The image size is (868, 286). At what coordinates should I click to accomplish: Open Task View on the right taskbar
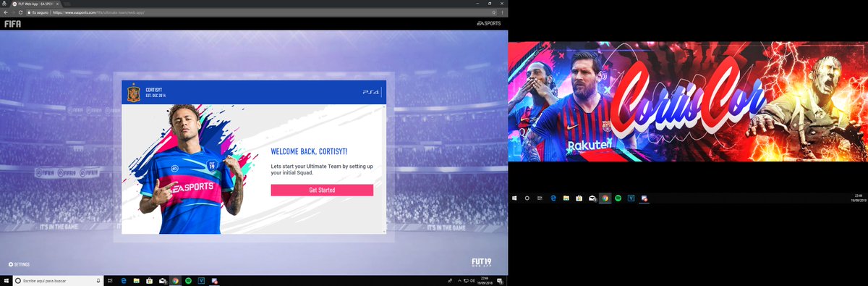tap(540, 198)
